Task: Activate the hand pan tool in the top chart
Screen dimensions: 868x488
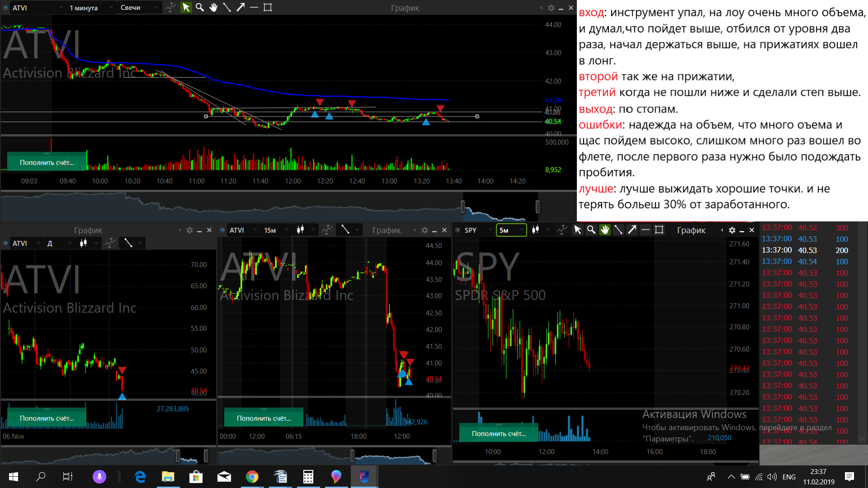Action: 213,7
